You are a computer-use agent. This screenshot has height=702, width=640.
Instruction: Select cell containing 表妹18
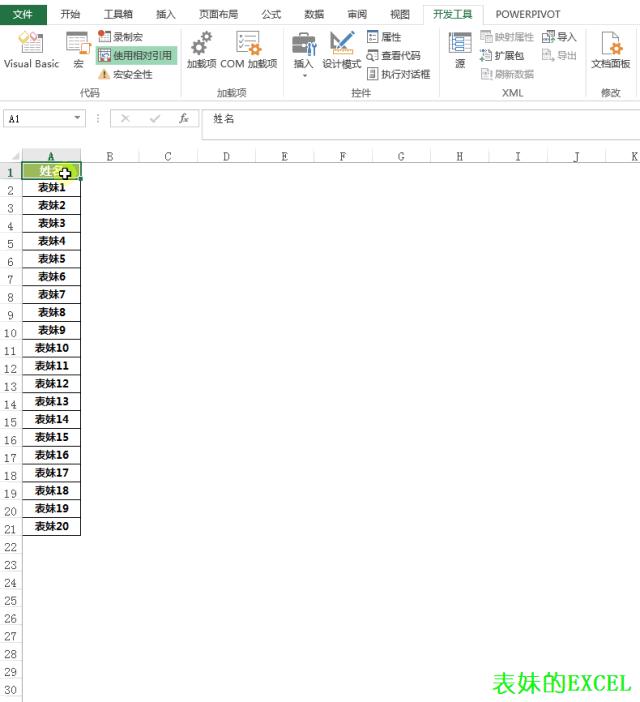pos(51,491)
